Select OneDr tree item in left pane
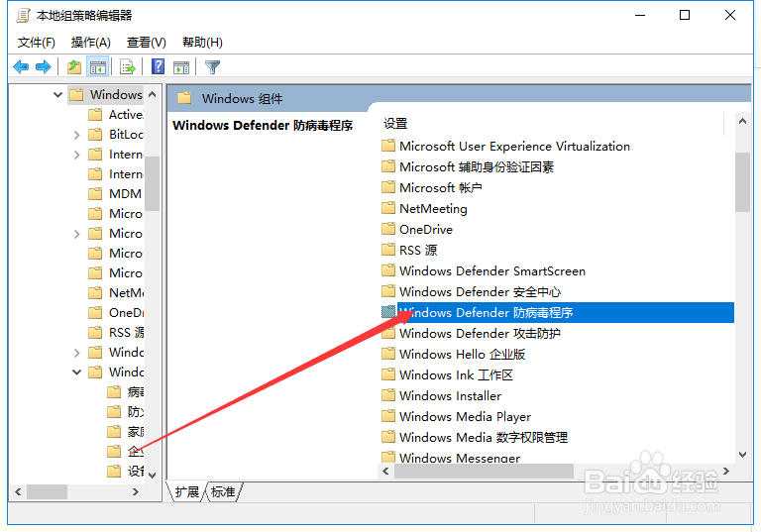 pos(116,313)
